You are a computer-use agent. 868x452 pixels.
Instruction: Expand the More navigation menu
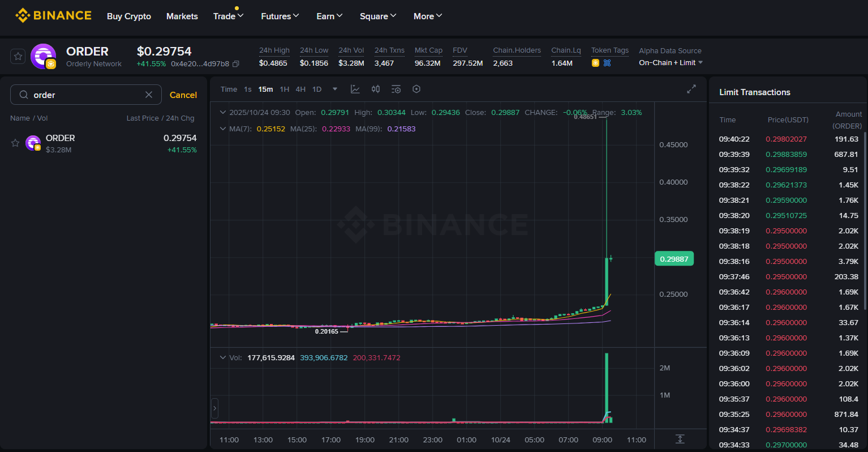427,16
